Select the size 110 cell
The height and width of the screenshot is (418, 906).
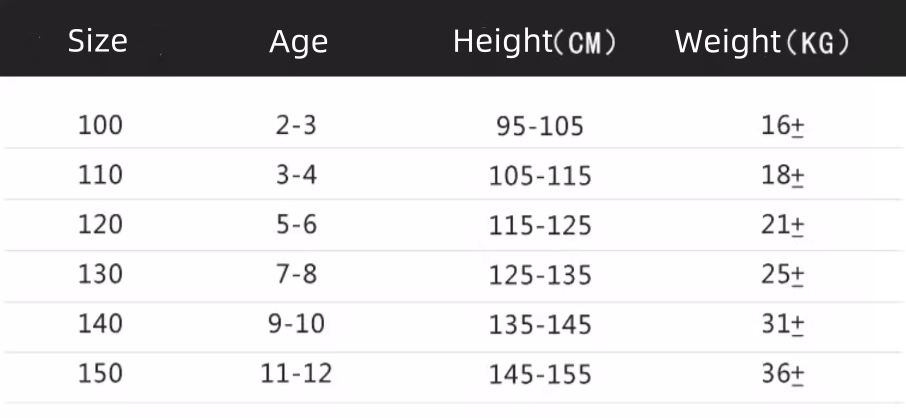click(101, 175)
